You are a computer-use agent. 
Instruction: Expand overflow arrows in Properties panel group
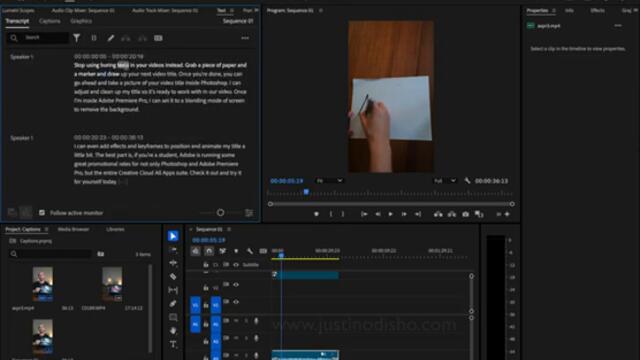coord(636,10)
